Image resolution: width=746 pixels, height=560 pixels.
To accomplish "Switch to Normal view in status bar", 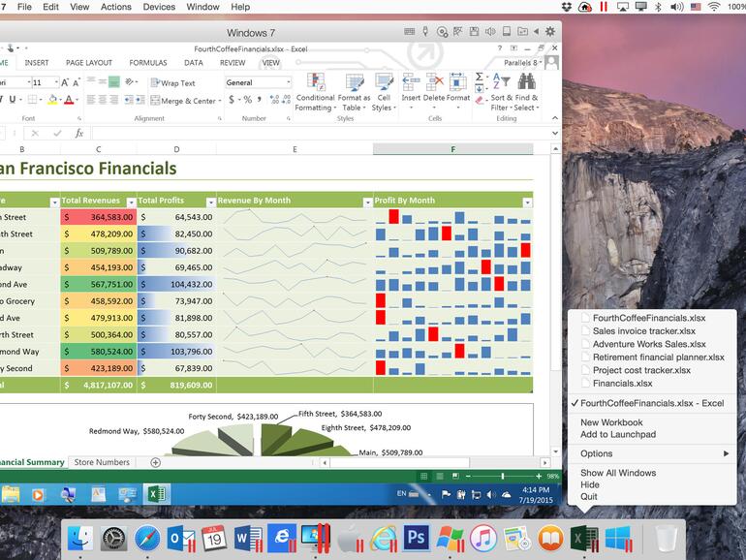I will [424, 476].
